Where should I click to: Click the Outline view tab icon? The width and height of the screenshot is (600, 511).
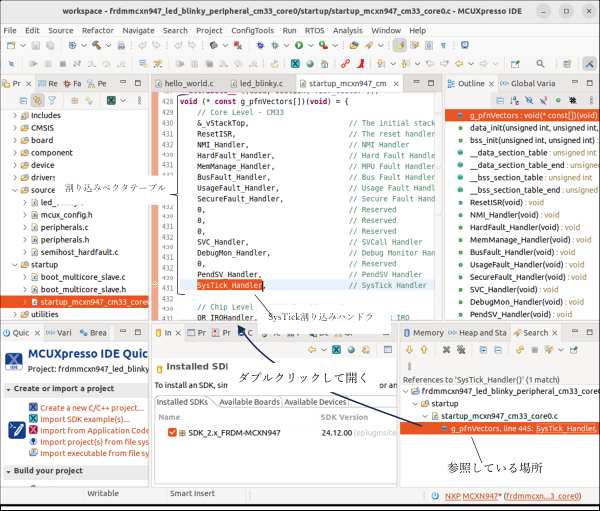coord(449,84)
